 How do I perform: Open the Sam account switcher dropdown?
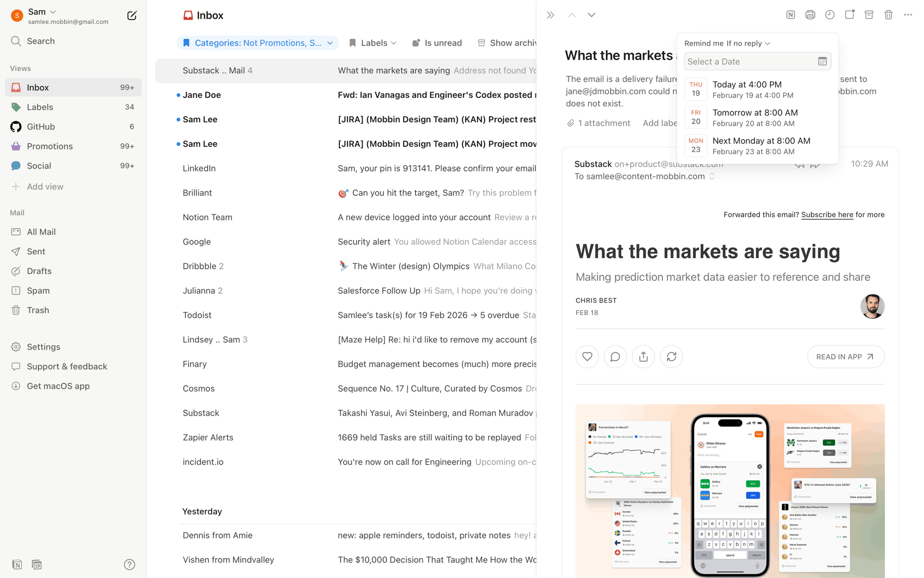coord(42,12)
